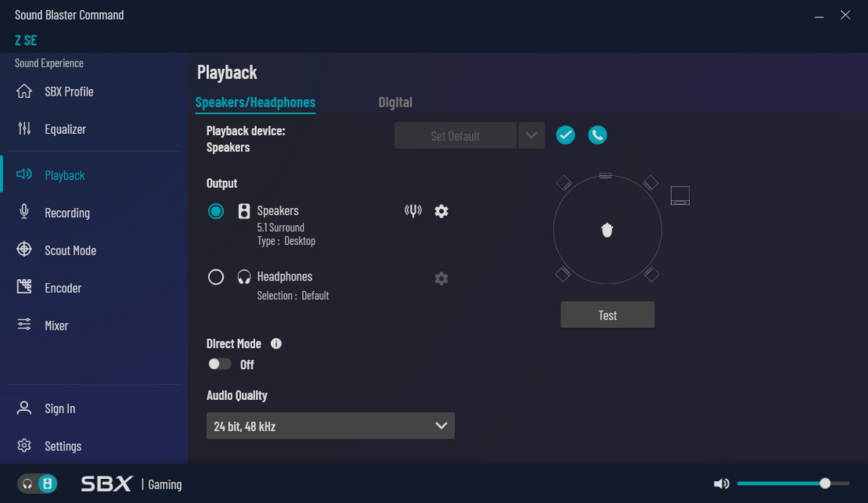Open the Audio Quality dropdown
This screenshot has height=503, width=868.
coord(330,426)
